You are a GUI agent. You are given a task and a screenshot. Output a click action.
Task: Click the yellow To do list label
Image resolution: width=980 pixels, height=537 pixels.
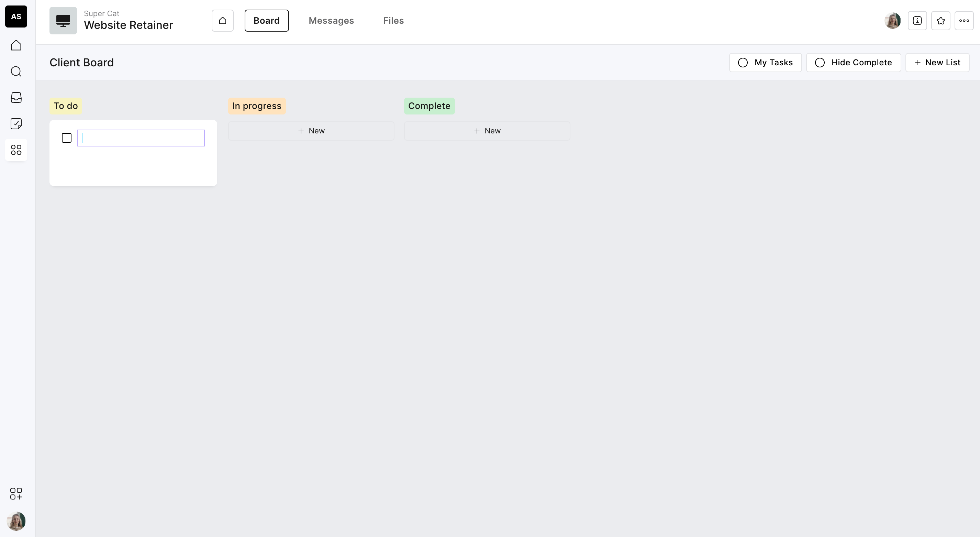(65, 106)
